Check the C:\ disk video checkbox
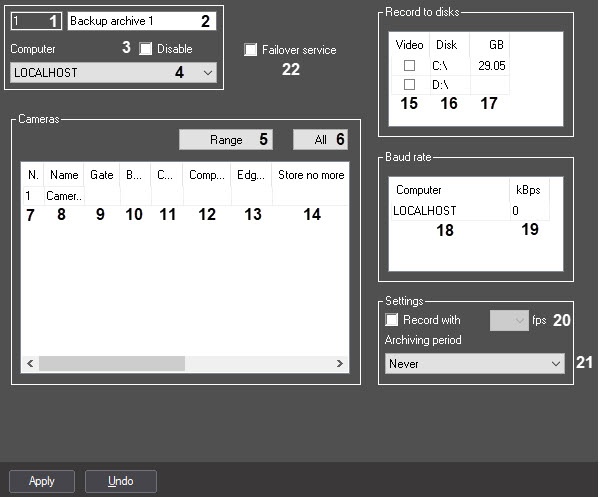 pos(409,65)
